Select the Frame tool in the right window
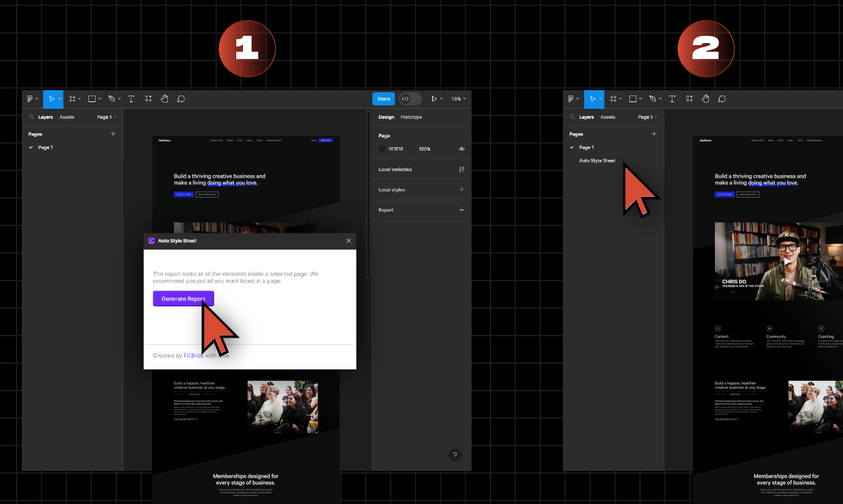 pos(613,99)
